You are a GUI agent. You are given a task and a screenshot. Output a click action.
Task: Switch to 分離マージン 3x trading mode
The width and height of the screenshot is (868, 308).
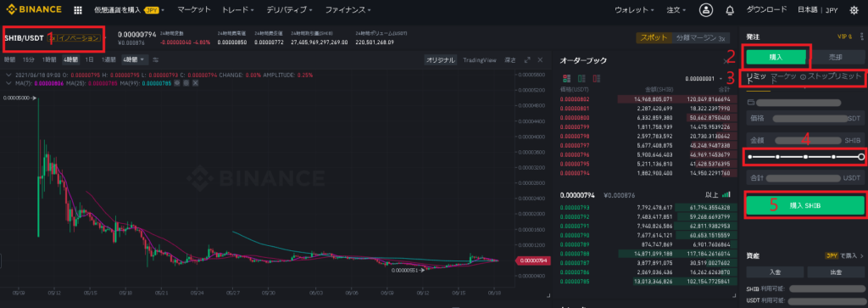coord(701,38)
